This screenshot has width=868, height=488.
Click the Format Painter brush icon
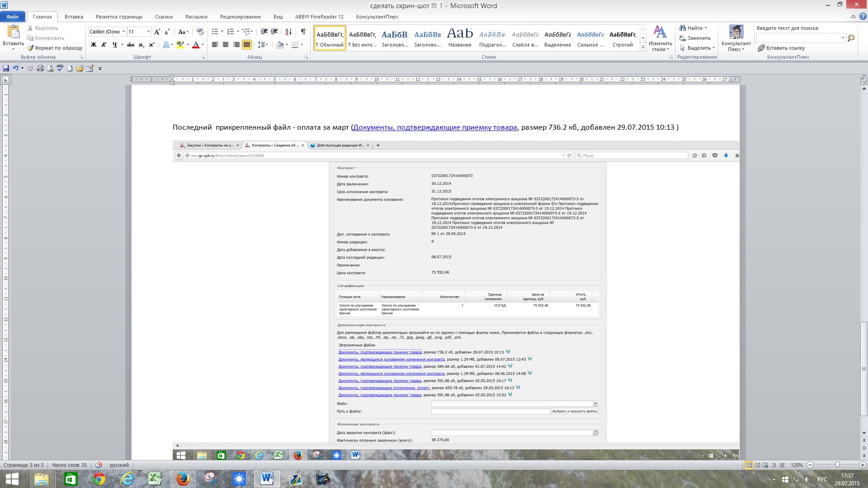31,48
